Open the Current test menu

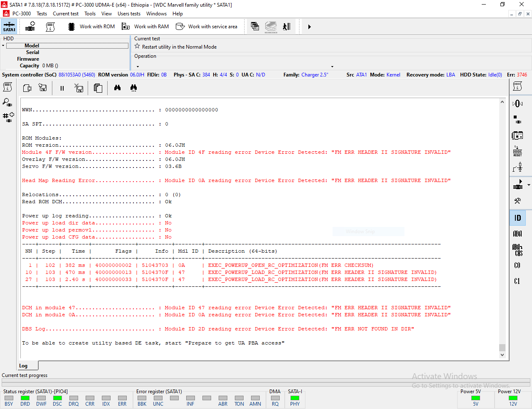click(66, 14)
